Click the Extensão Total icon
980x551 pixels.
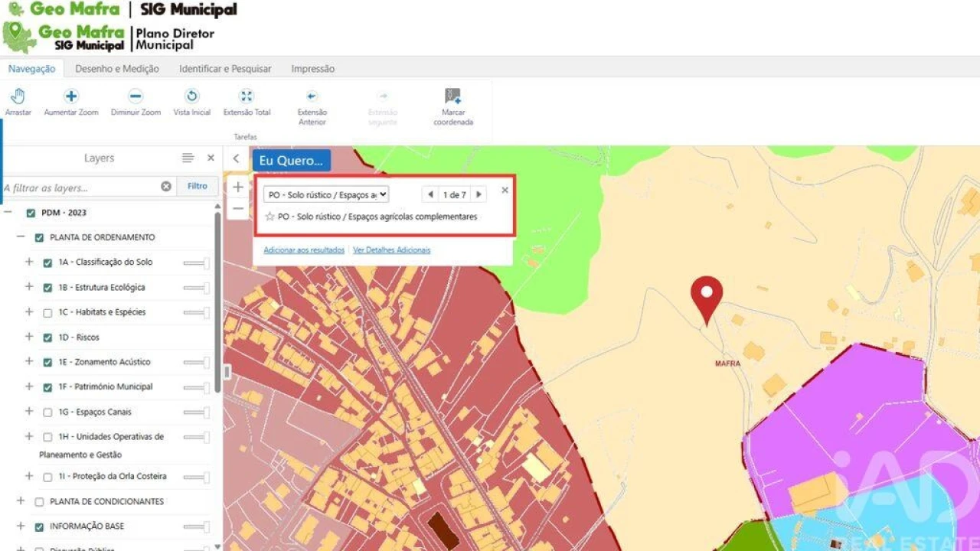click(247, 96)
